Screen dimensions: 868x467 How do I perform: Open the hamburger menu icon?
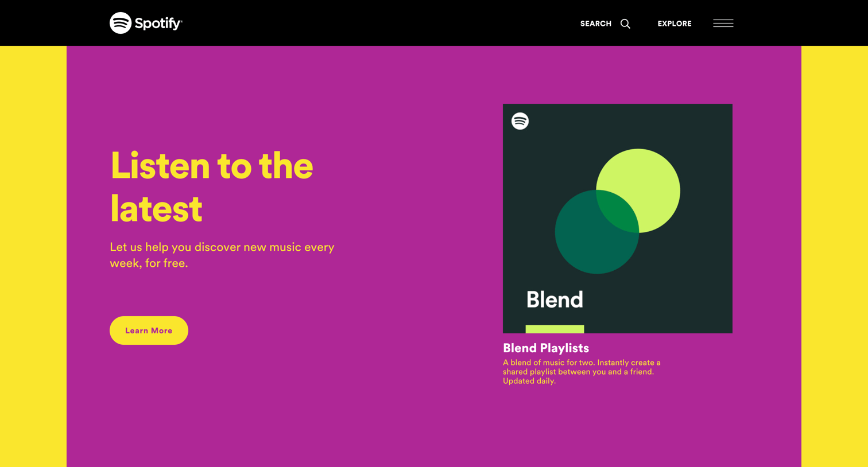point(723,24)
